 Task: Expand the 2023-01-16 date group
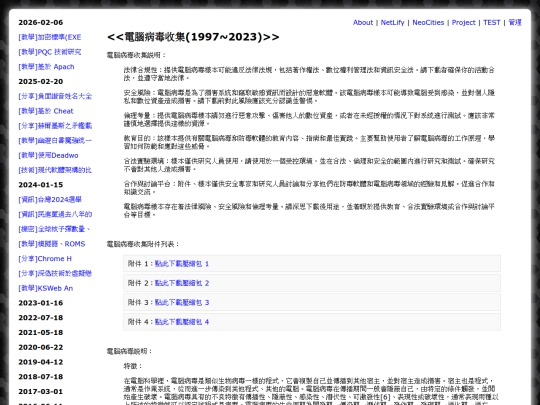pos(41,303)
